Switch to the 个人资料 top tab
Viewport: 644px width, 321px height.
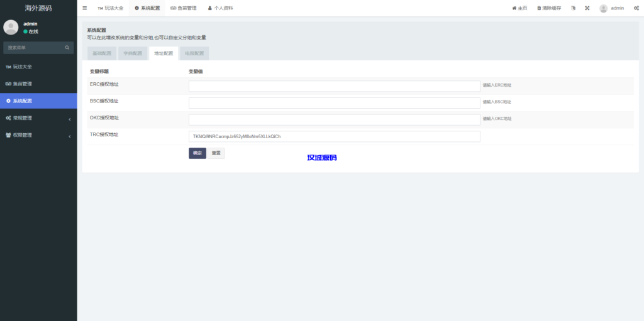[220, 8]
